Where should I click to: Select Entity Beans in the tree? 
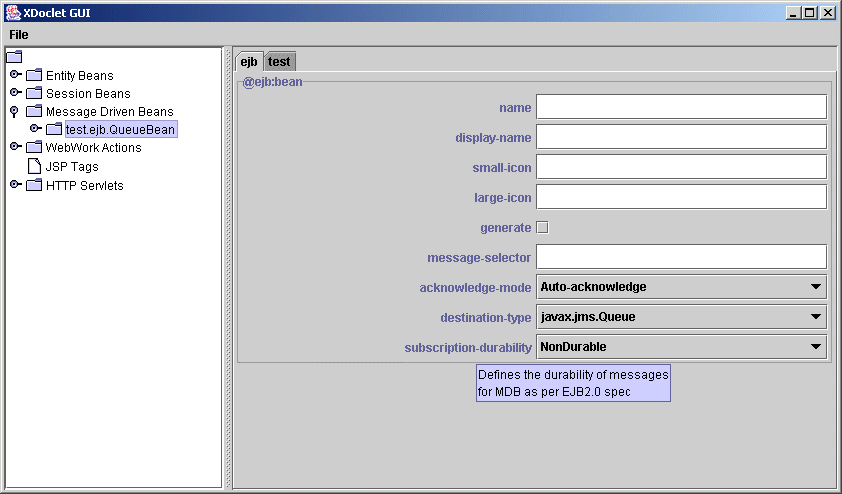click(x=79, y=76)
